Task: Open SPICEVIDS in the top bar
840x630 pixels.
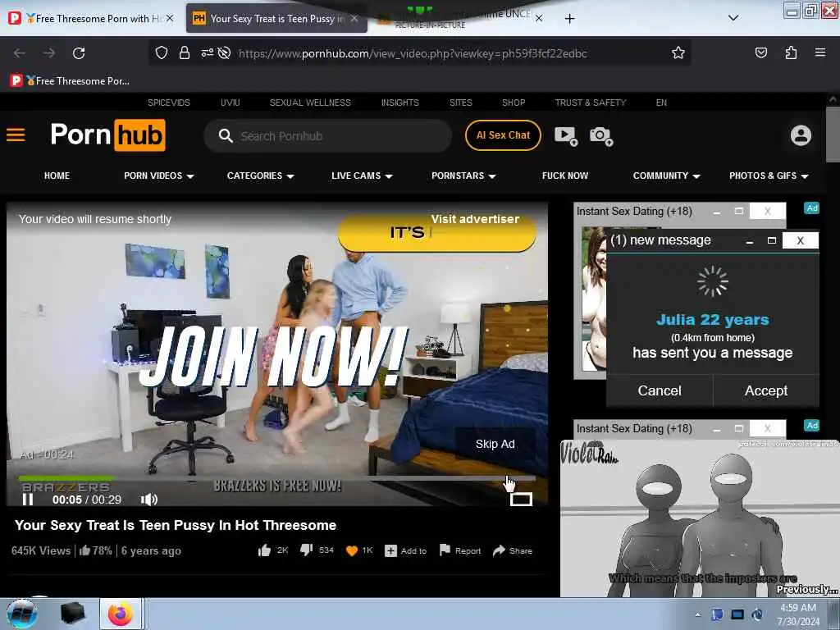Action: click(169, 103)
